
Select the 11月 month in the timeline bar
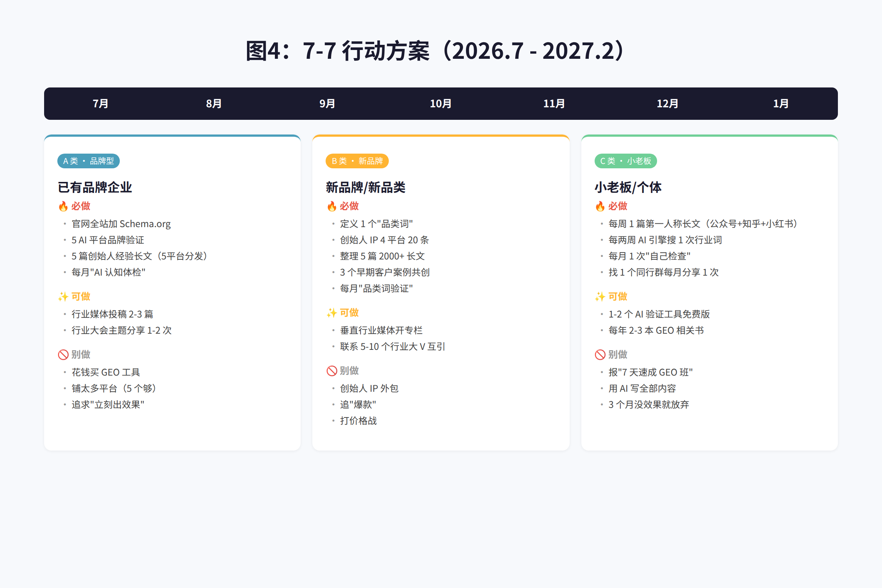click(554, 104)
